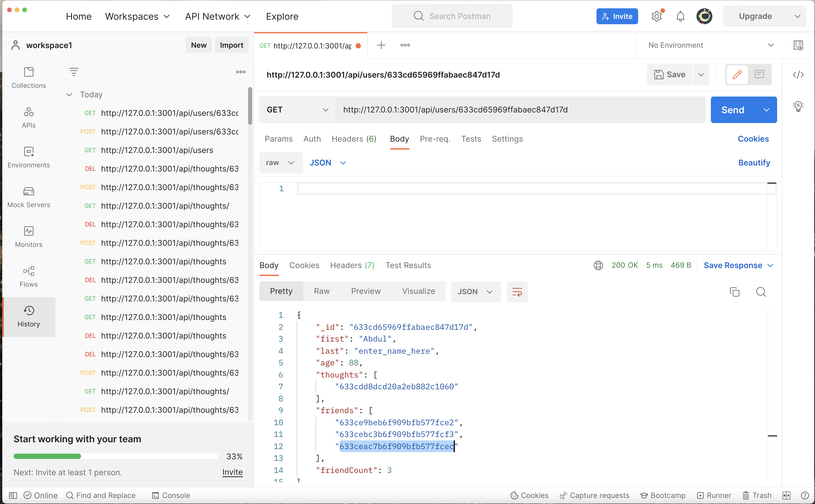Click the request URL input field

(520, 110)
